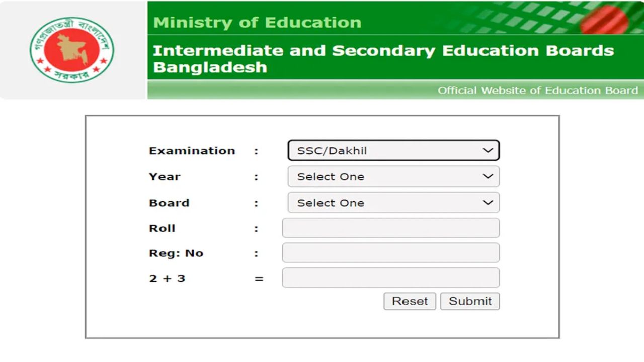644x362 pixels.
Task: Open the Examination dropdown showing SSC/Dakhil
Action: coord(392,150)
